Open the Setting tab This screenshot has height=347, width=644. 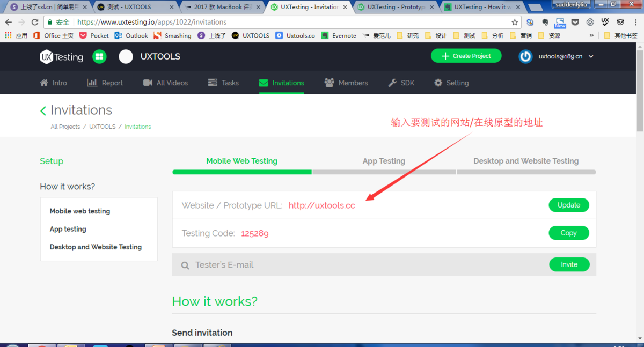point(451,83)
